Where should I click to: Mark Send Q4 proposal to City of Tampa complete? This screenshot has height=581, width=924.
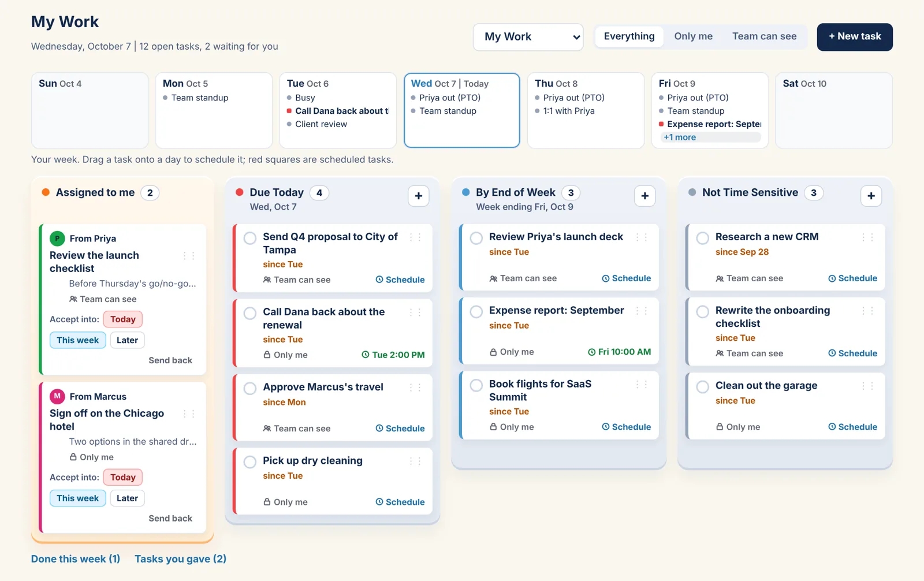[250, 238]
